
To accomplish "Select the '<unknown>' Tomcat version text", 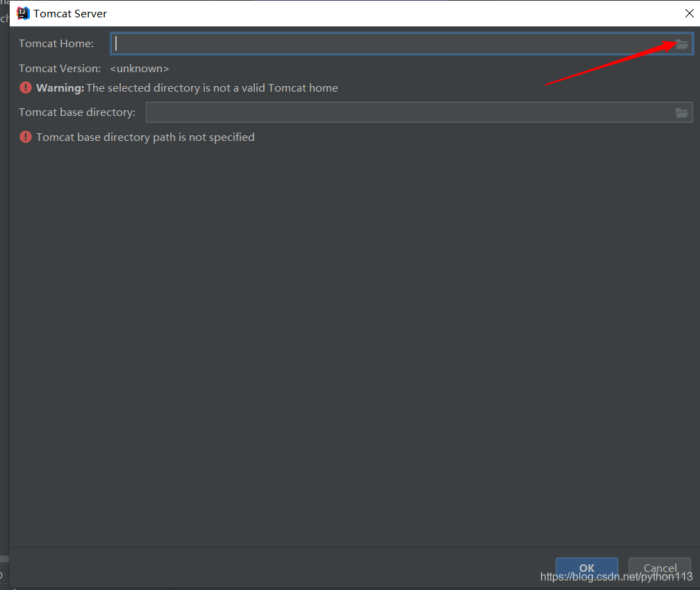I will (140, 68).
